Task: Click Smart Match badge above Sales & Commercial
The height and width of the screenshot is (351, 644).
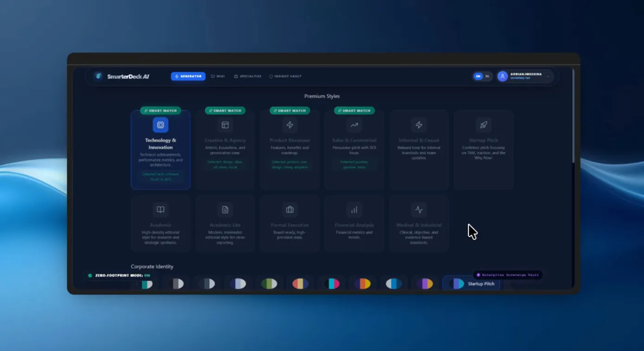Action: coord(354,110)
